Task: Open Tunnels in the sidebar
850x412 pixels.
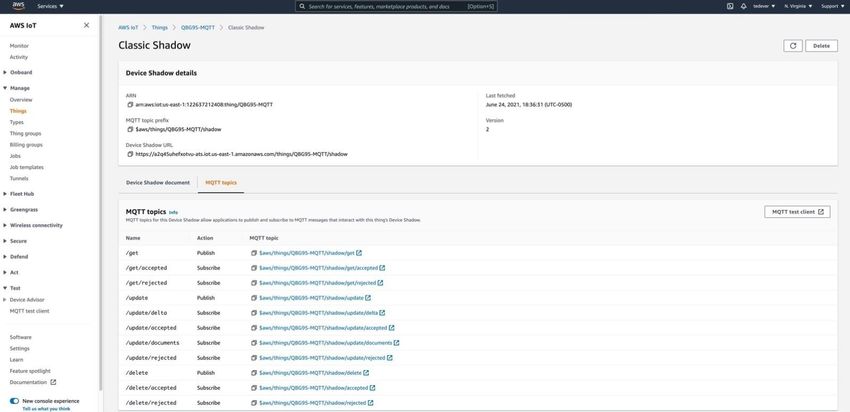Action: 19,178
